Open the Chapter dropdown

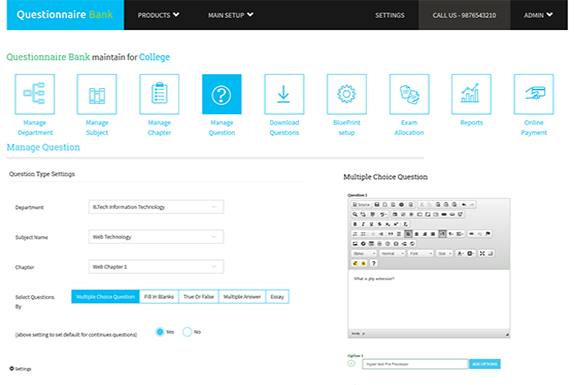tap(156, 267)
